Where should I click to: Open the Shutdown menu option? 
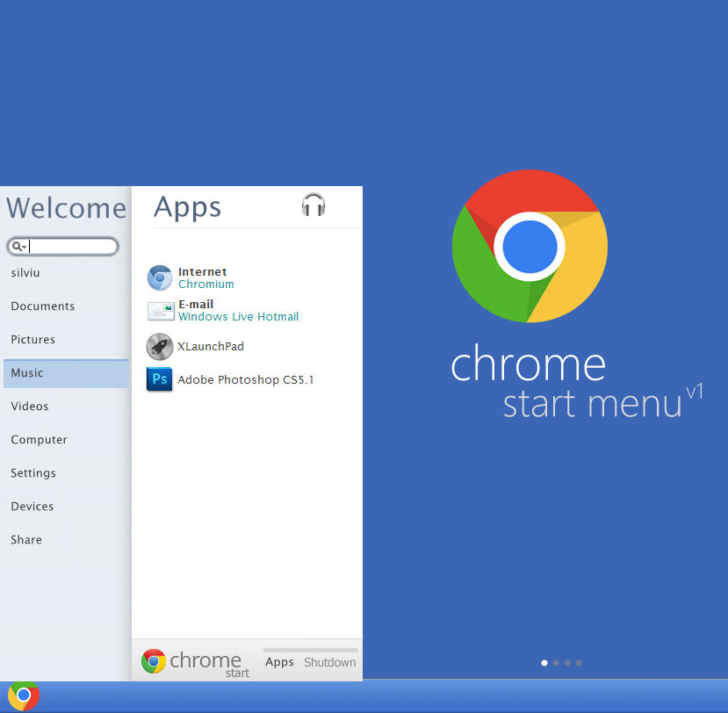[x=329, y=662]
